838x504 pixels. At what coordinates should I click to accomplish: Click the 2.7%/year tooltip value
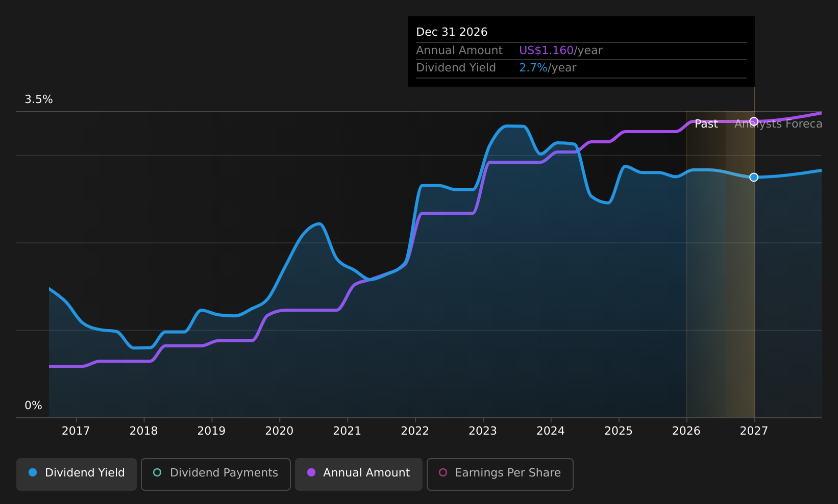pos(548,68)
